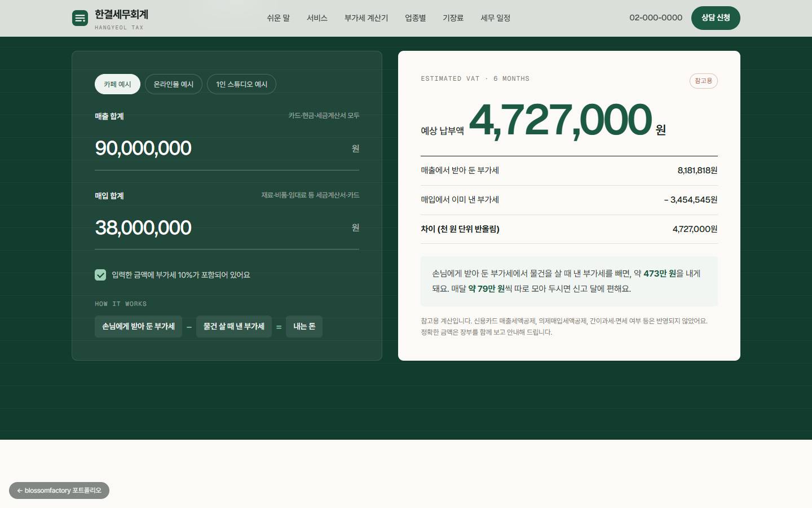
Task: Click the 참고용 계산입니다 disclaimer text
Action: click(564, 326)
